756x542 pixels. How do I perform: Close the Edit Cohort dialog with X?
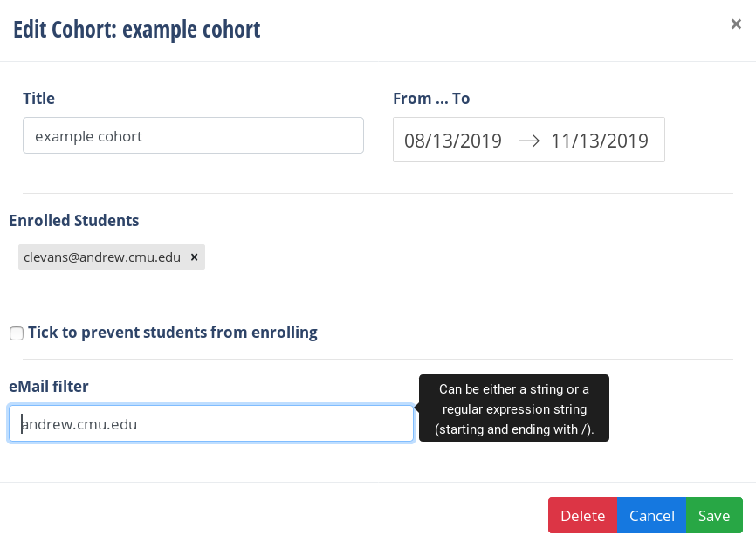click(736, 24)
